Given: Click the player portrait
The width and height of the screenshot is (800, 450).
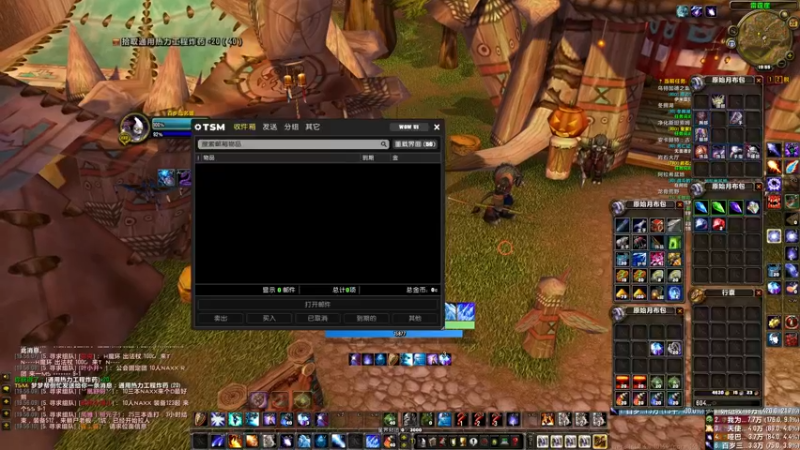Looking at the screenshot, I should (135, 127).
